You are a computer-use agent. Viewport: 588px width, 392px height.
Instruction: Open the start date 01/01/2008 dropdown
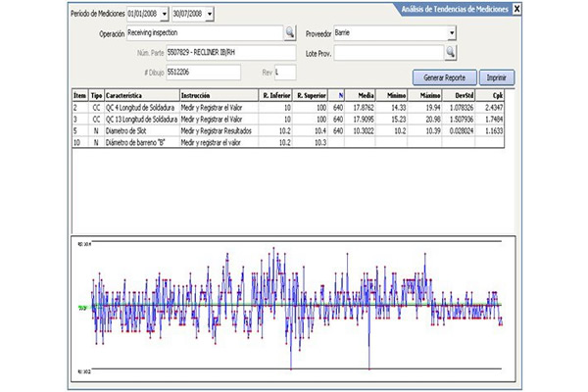pos(164,13)
